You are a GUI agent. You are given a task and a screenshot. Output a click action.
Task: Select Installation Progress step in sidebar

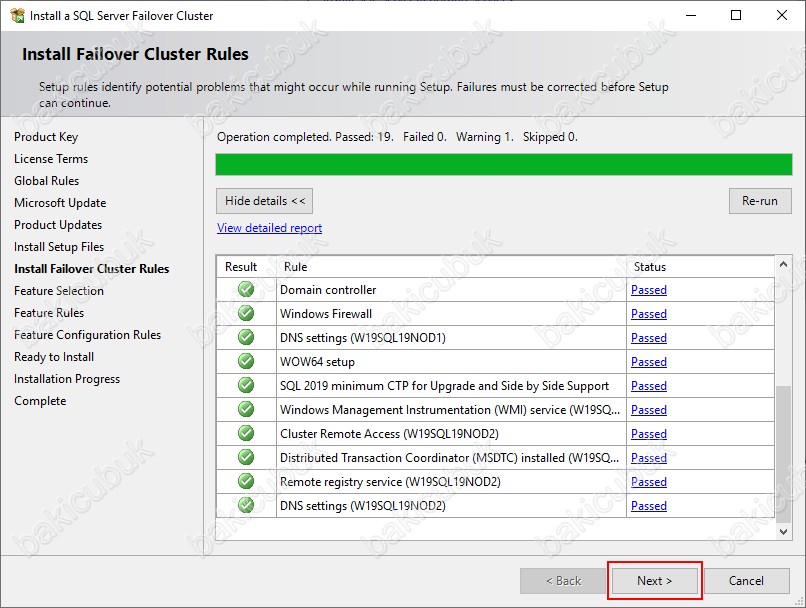tap(67, 379)
